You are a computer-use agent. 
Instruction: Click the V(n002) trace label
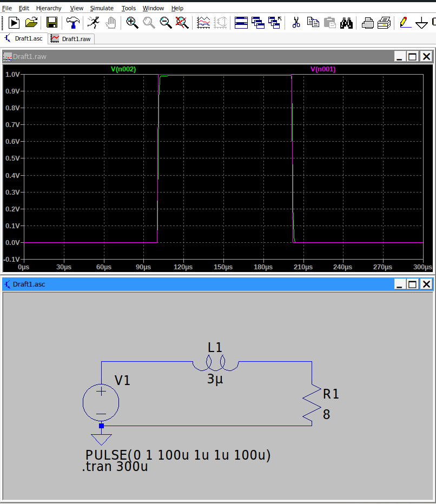[123, 69]
